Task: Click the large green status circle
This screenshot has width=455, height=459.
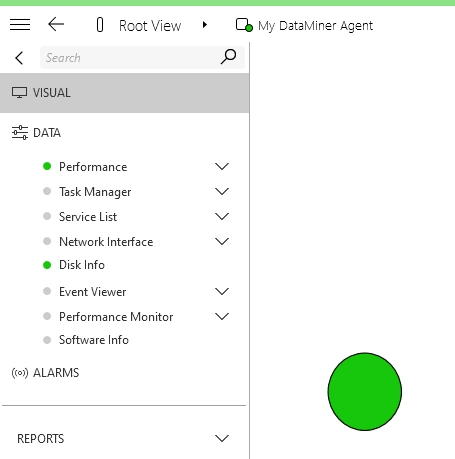Action: pyautogui.click(x=365, y=392)
